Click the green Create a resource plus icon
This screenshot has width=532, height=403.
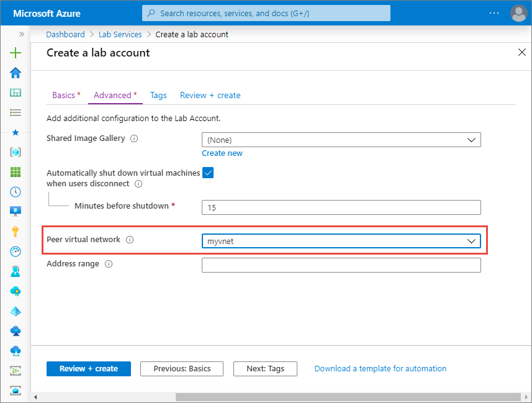(x=16, y=53)
